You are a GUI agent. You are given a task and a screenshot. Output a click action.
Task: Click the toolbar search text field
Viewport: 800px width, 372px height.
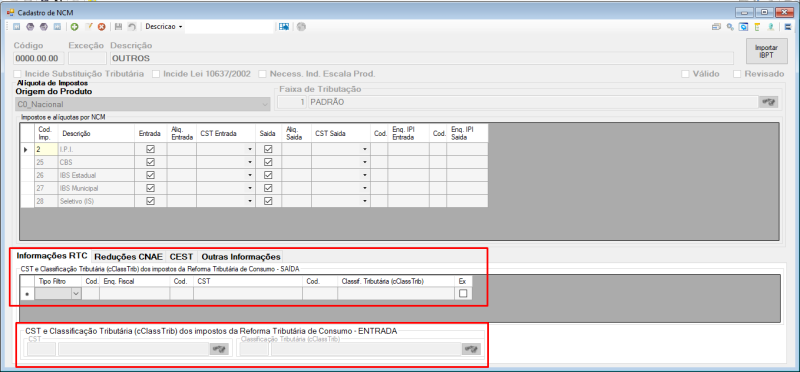point(229,27)
